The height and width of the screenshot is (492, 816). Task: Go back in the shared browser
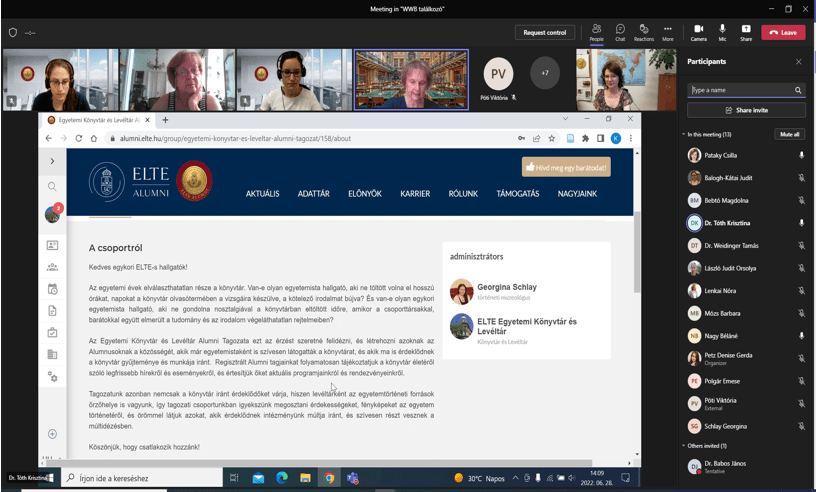48,138
